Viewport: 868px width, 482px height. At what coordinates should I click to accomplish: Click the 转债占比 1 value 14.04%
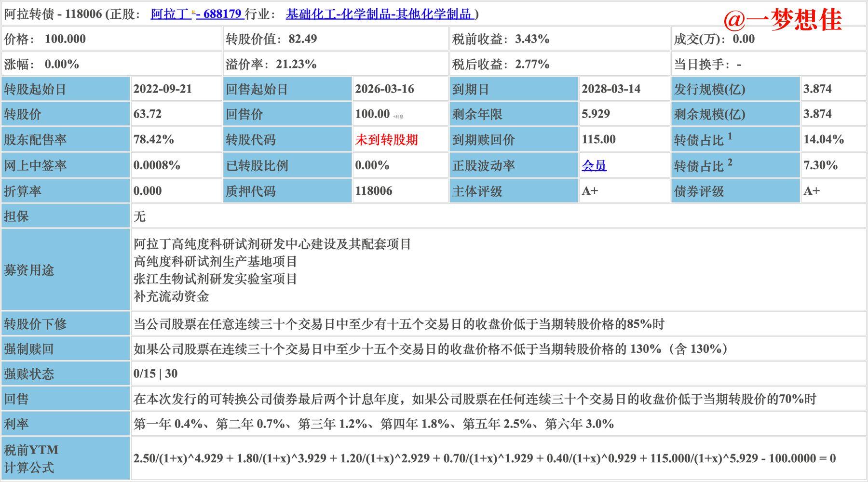(x=824, y=140)
